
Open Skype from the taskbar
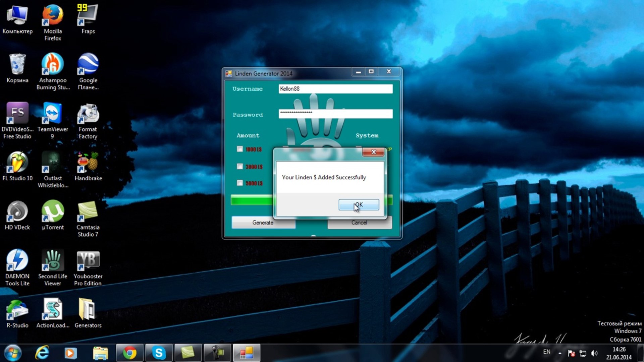coord(159,353)
